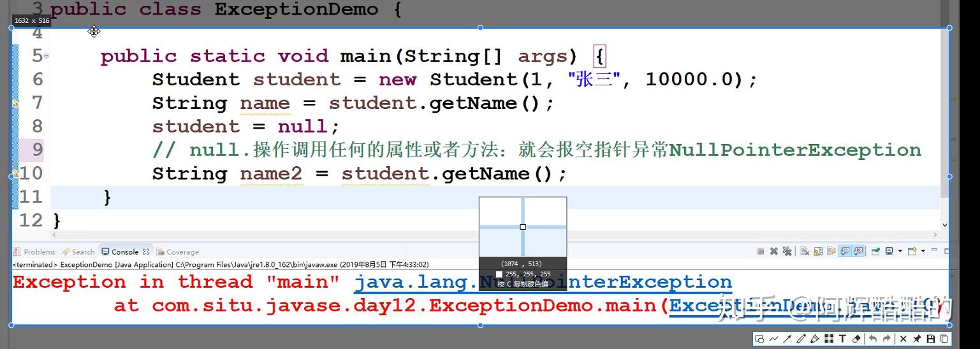Screen dimensions: 980x349
Task: Save the screenshot to a file
Action: [931, 339]
